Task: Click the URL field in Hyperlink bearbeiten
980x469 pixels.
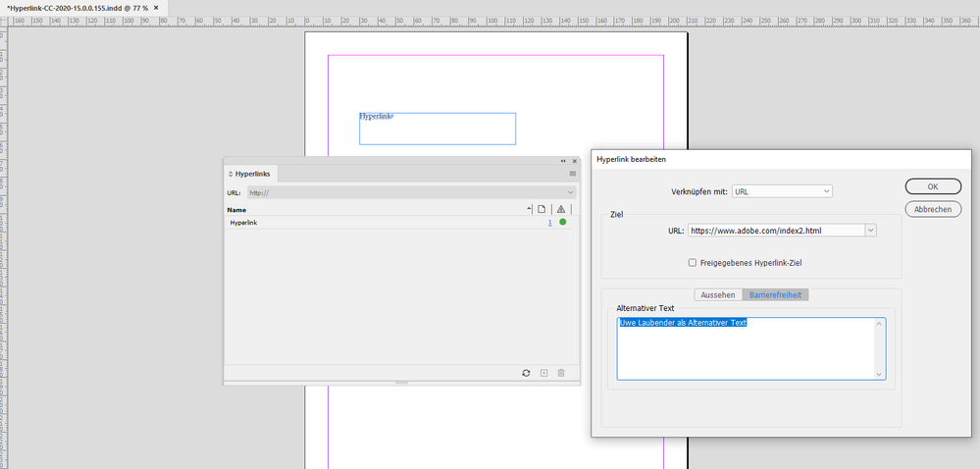Action: pyautogui.click(x=776, y=231)
